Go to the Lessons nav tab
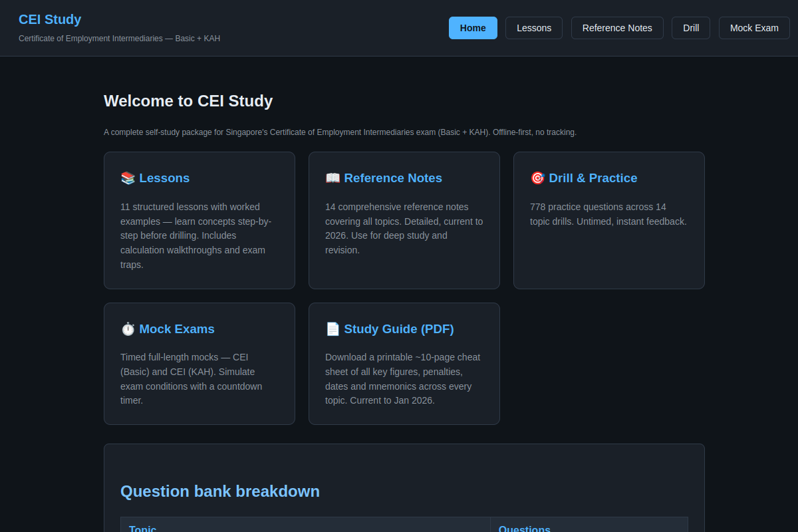 click(x=534, y=28)
